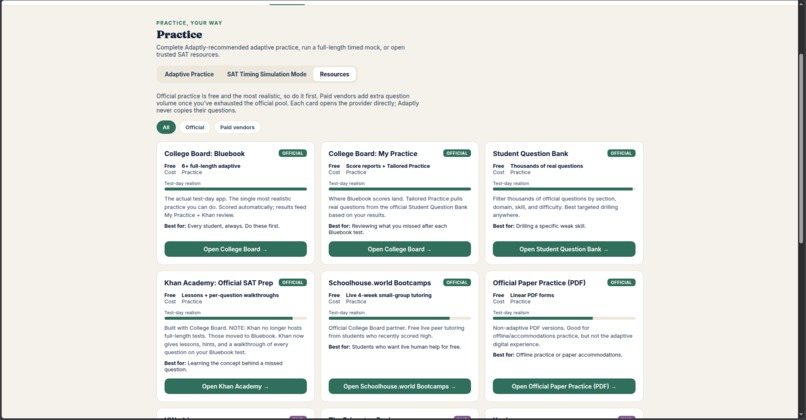Image resolution: width=806 pixels, height=420 pixels.
Task: Open Schoolhouse.world Bootcamps link button
Action: 399,387
